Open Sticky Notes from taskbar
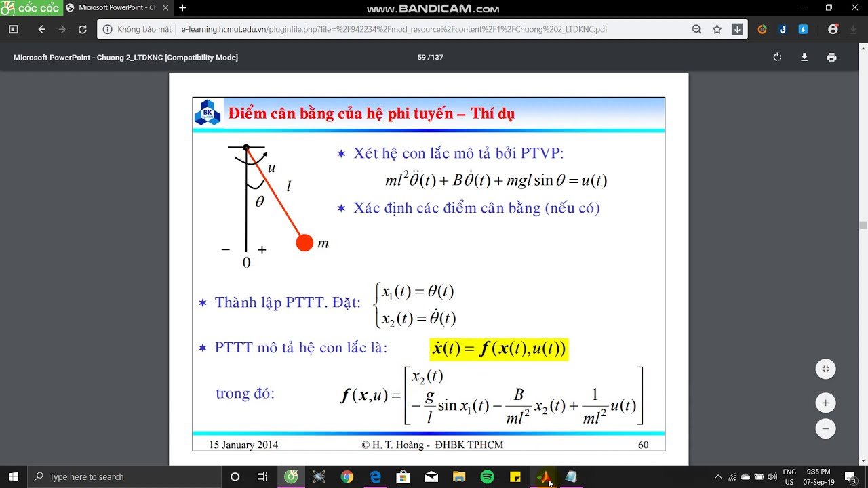The width and height of the screenshot is (868, 488). (x=515, y=476)
